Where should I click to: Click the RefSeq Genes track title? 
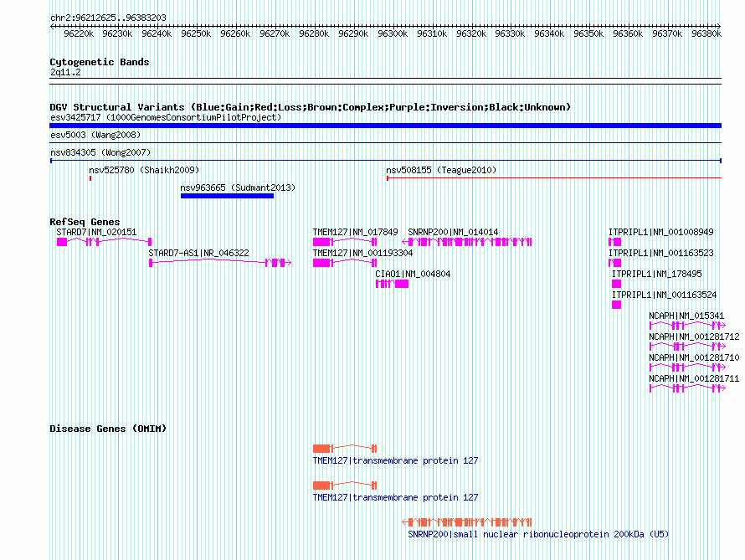(85, 222)
